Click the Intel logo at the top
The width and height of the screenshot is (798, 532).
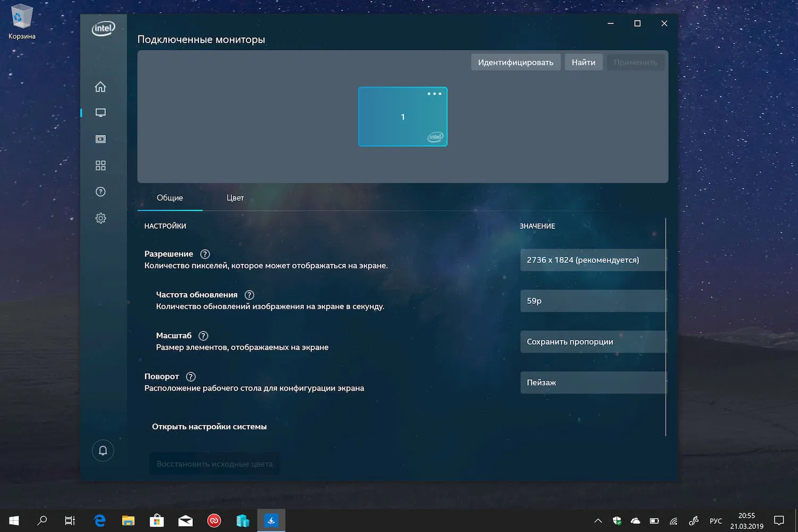tap(103, 28)
